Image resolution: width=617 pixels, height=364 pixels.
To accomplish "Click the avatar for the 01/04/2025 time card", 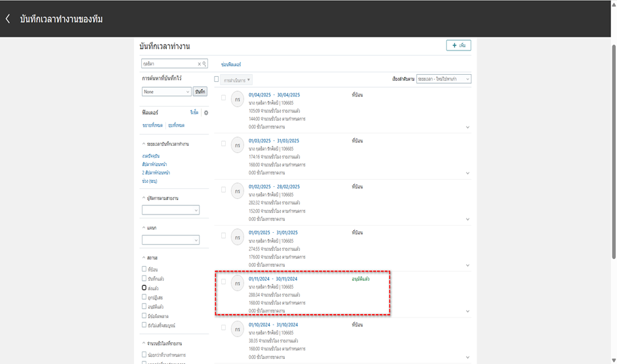I will coord(237,98).
